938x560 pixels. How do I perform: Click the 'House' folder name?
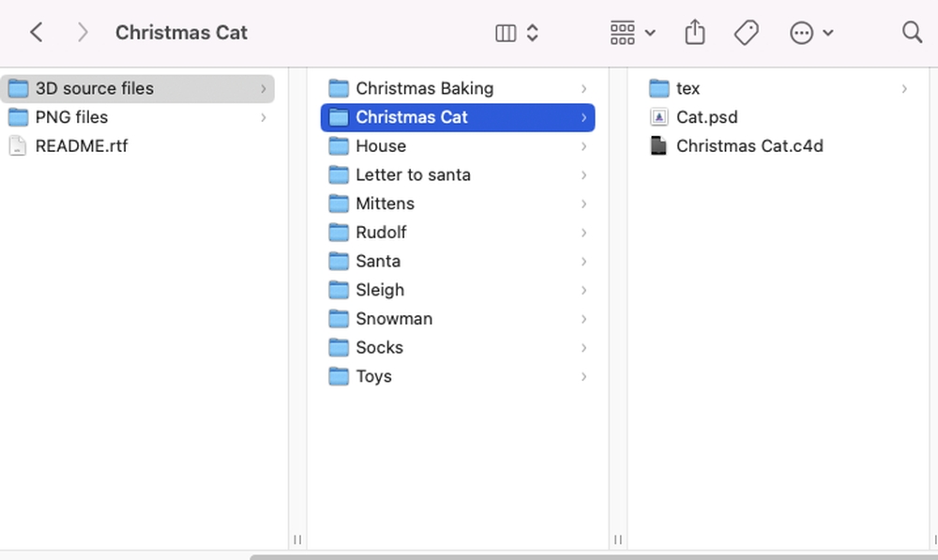click(x=381, y=146)
